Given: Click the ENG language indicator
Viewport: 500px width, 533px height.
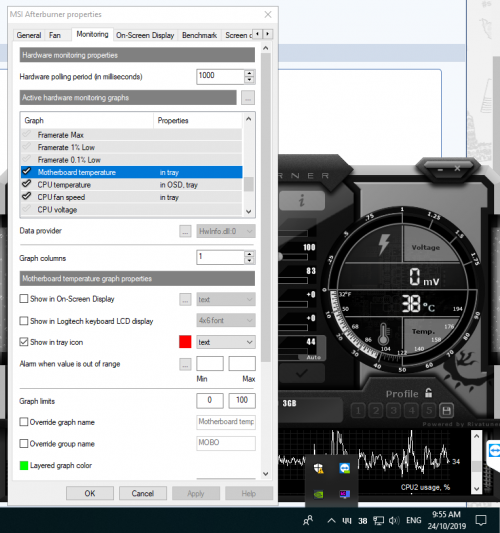Looking at the screenshot, I should click(414, 520).
